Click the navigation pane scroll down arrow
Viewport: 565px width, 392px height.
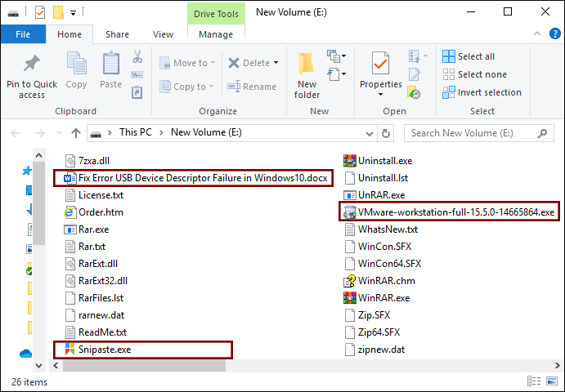(x=38, y=365)
